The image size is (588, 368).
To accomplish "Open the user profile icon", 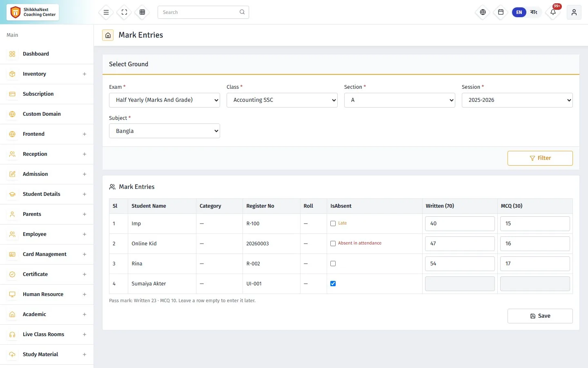I will click(574, 12).
